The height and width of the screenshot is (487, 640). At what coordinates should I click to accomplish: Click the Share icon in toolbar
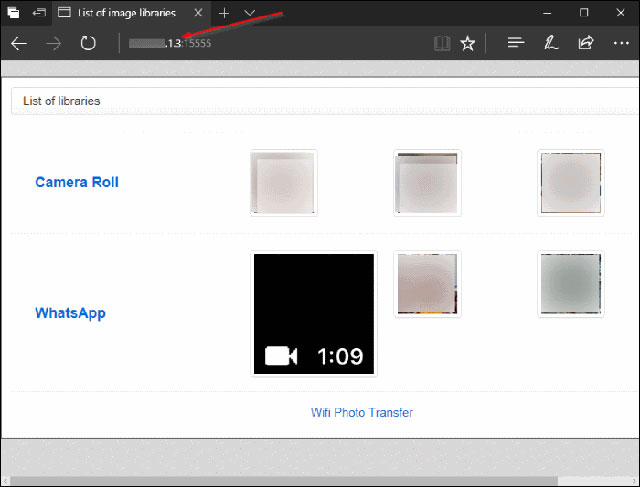tap(585, 44)
